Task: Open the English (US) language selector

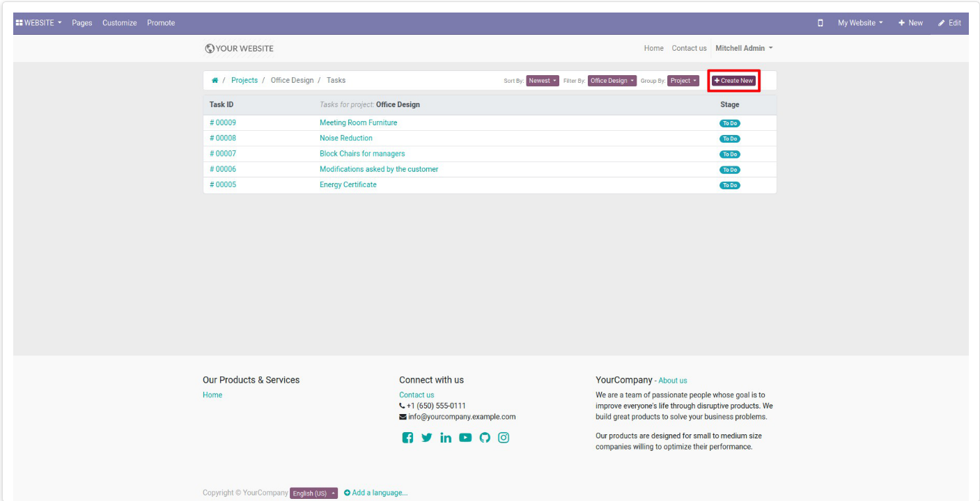Action: click(x=313, y=493)
